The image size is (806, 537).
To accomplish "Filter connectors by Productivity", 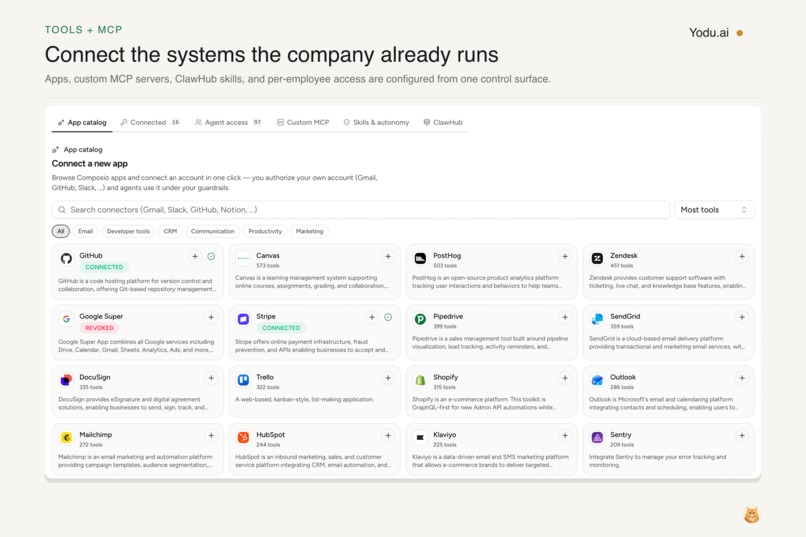I will 265,231.
